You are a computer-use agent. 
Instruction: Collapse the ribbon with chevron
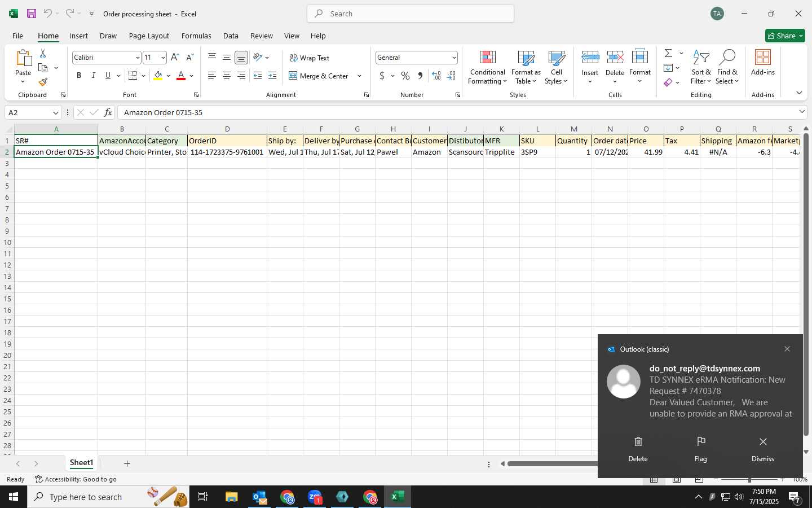point(799,93)
